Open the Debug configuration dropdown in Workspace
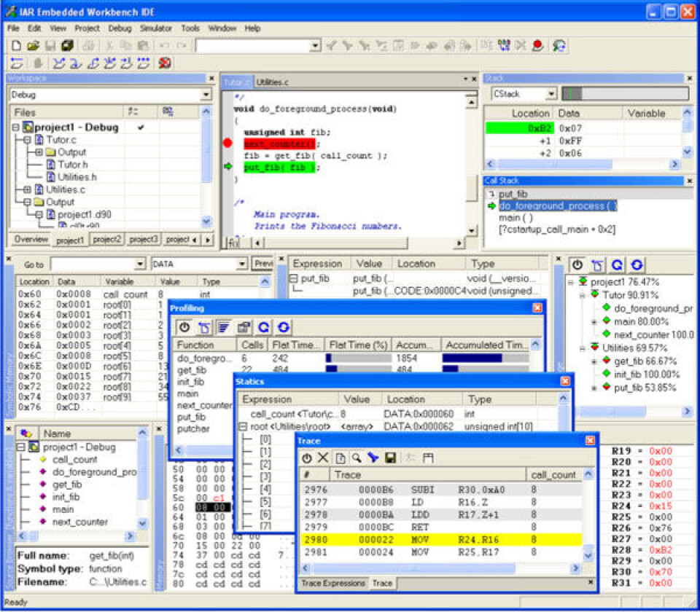 click(206, 95)
